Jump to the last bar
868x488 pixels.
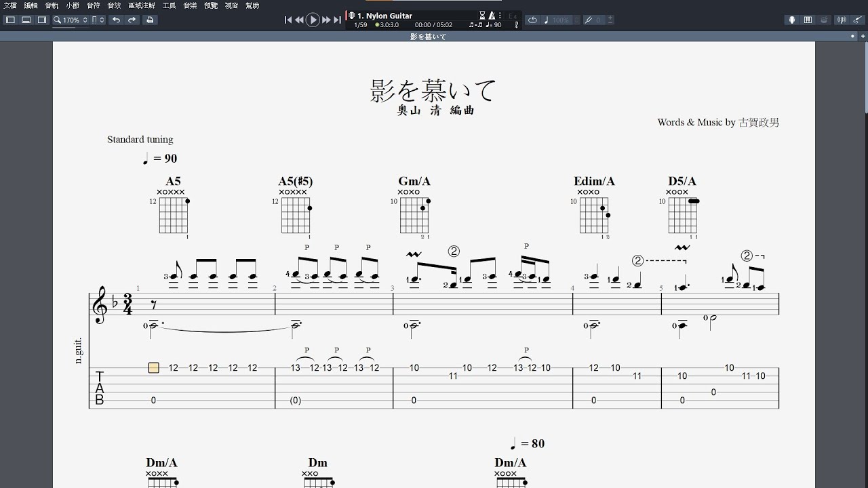click(x=337, y=20)
